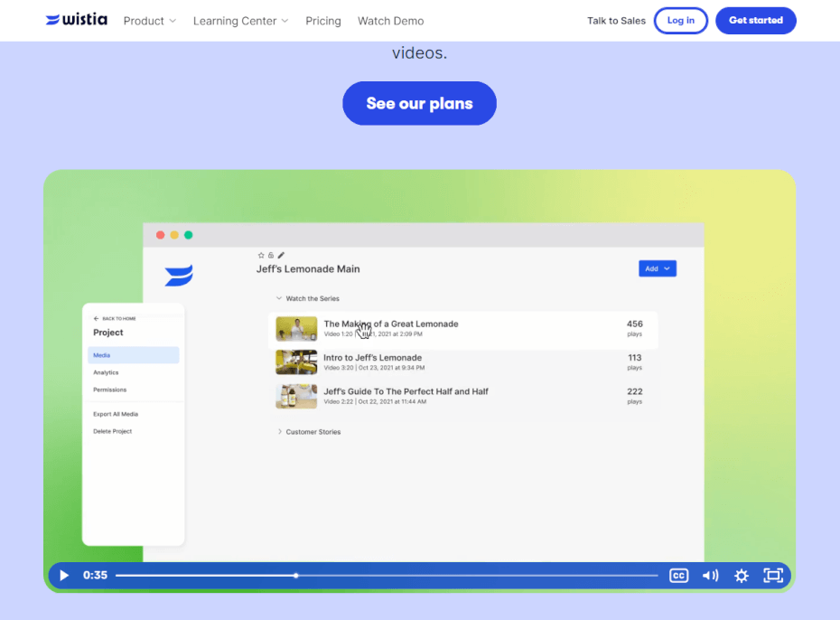
Task: Select the pencil edit icon near the project title
Action: pos(281,256)
